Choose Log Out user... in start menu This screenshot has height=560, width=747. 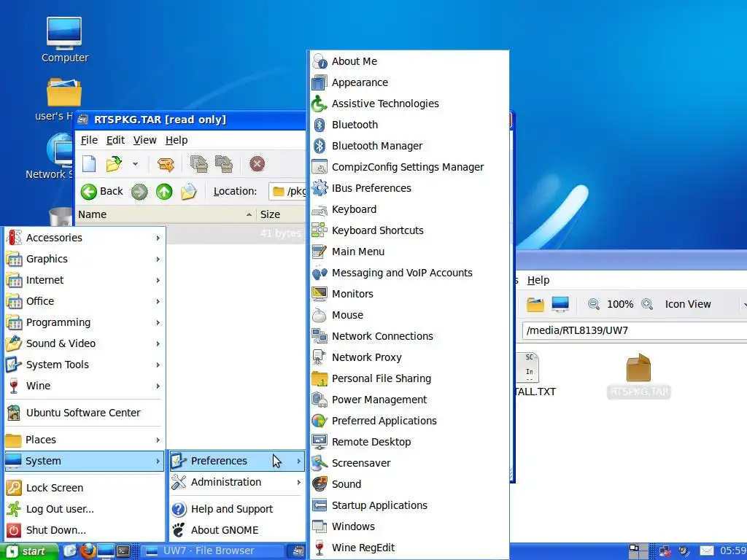85,509
